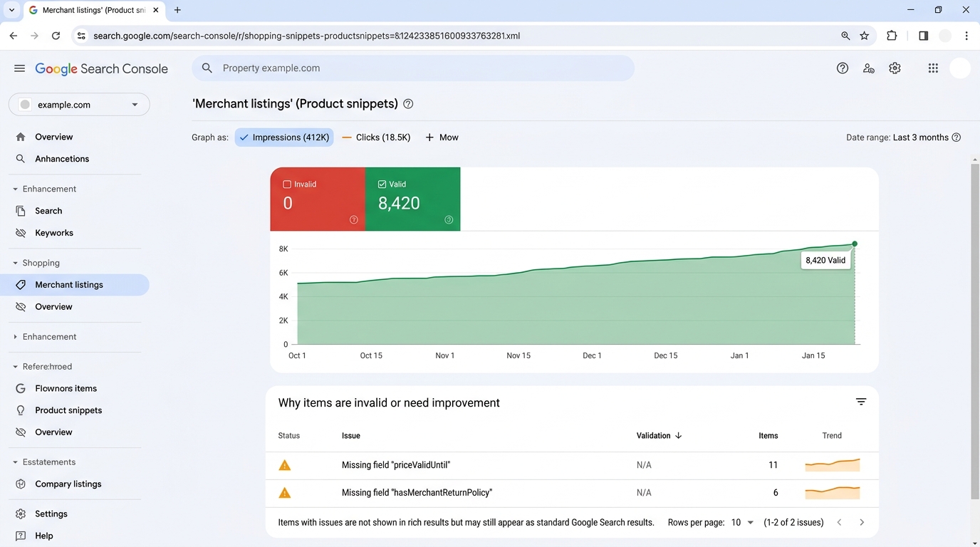980x547 pixels.
Task: Open the tab search dropdown in Chrome
Action: [x=11, y=10]
